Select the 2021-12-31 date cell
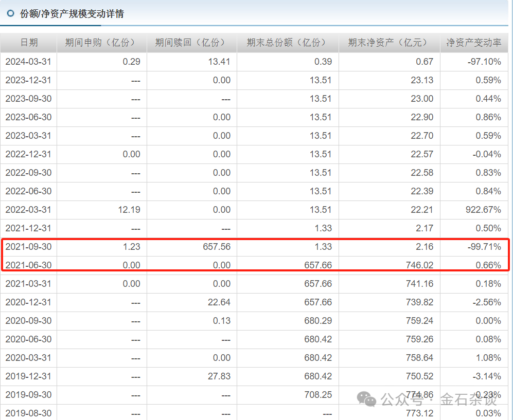Viewport: 513px width, 420px height. pos(28,228)
